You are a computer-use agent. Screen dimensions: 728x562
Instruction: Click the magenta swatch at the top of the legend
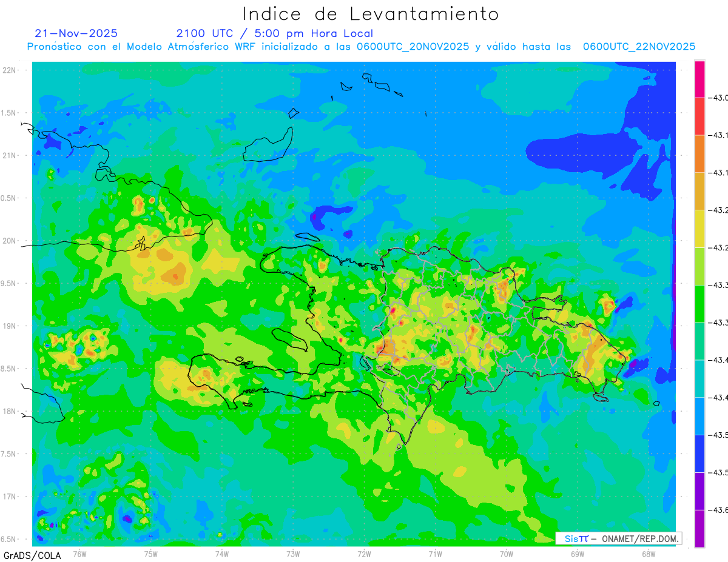(699, 79)
